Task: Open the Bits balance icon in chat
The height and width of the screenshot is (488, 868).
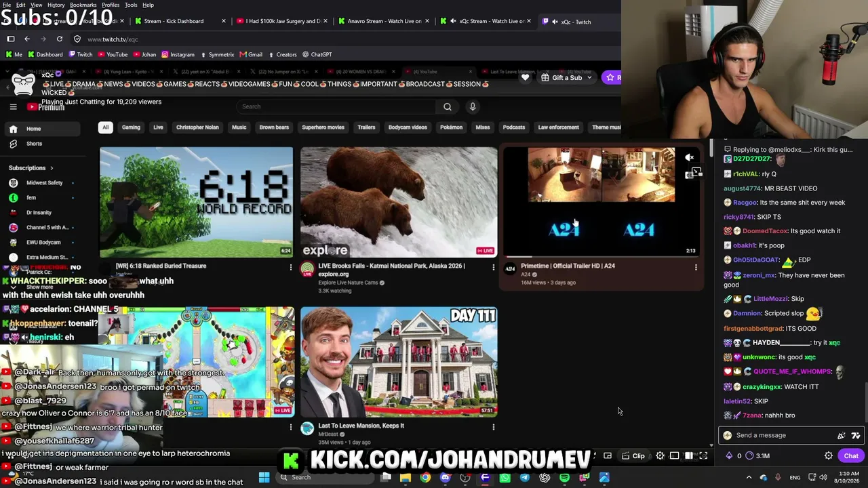Action: point(729,456)
